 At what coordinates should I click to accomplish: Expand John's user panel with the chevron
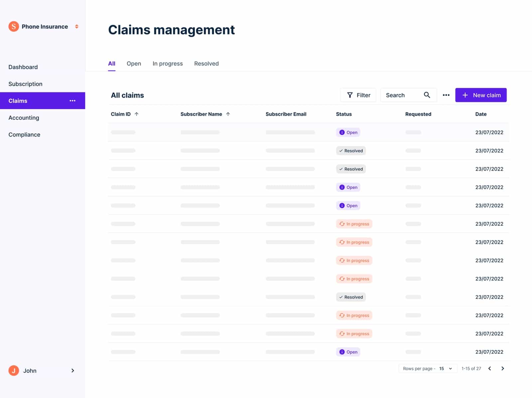coord(72,370)
